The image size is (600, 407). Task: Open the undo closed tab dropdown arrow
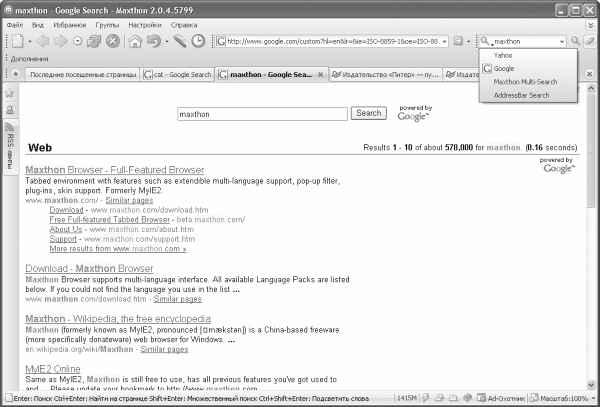166,41
